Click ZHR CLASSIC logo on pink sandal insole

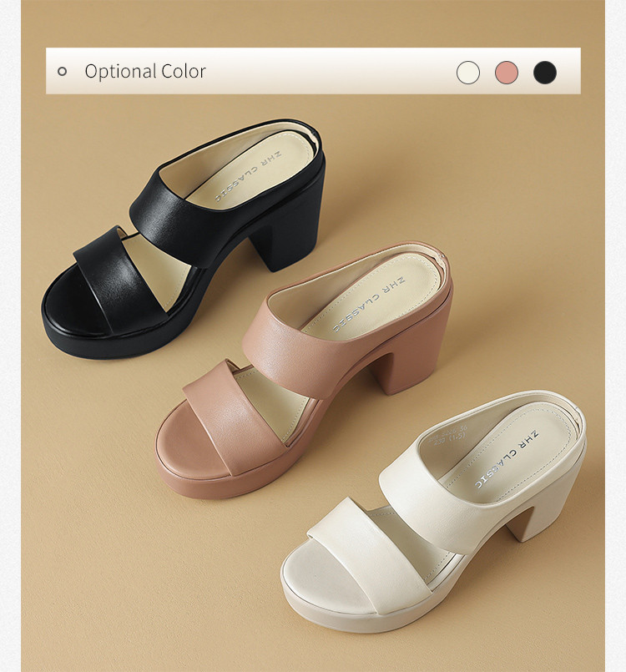click(370, 305)
